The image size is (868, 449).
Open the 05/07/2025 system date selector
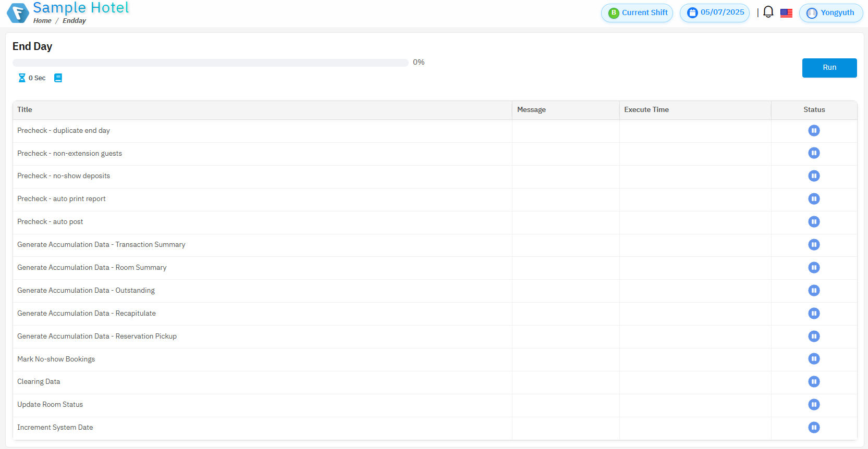tap(714, 13)
